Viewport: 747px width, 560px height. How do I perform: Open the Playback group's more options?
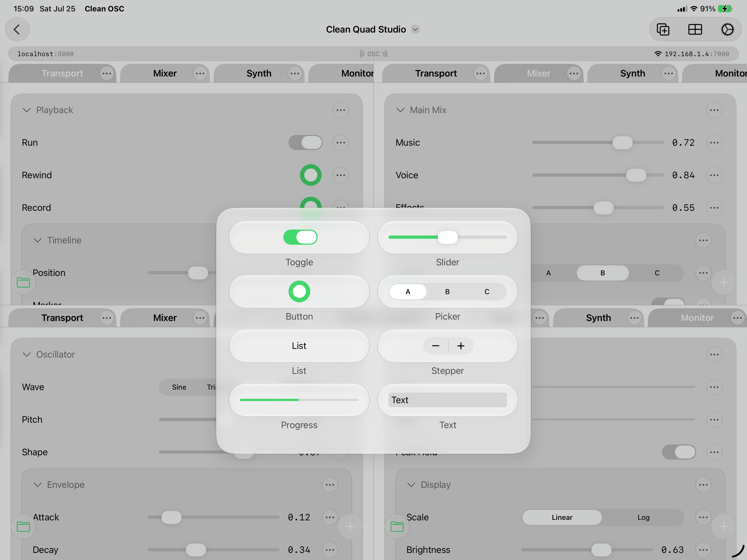[x=340, y=110]
